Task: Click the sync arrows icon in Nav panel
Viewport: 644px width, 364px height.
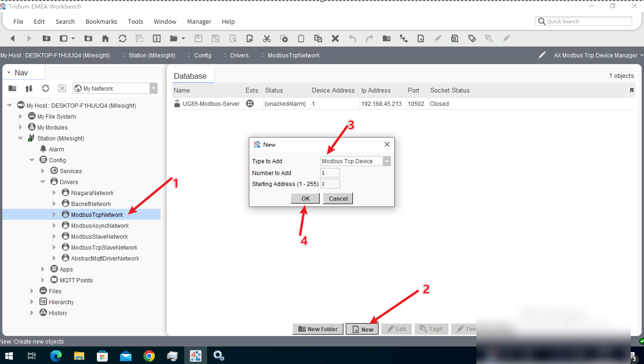Action: click(x=29, y=88)
